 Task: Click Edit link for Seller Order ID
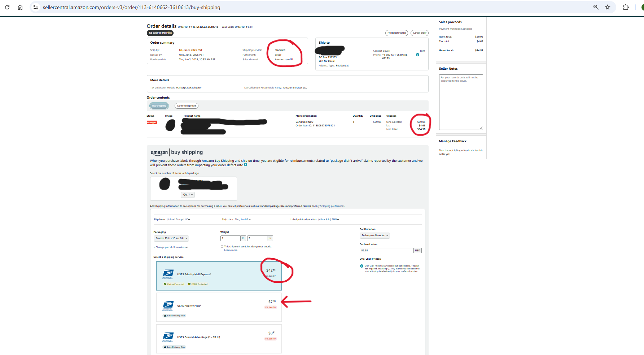pos(250,27)
